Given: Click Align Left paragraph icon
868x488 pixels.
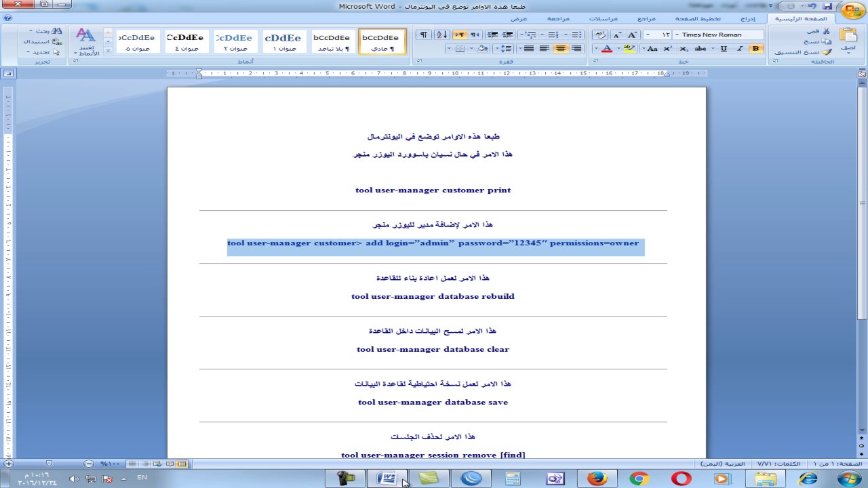Looking at the screenshot, I should (x=544, y=49).
